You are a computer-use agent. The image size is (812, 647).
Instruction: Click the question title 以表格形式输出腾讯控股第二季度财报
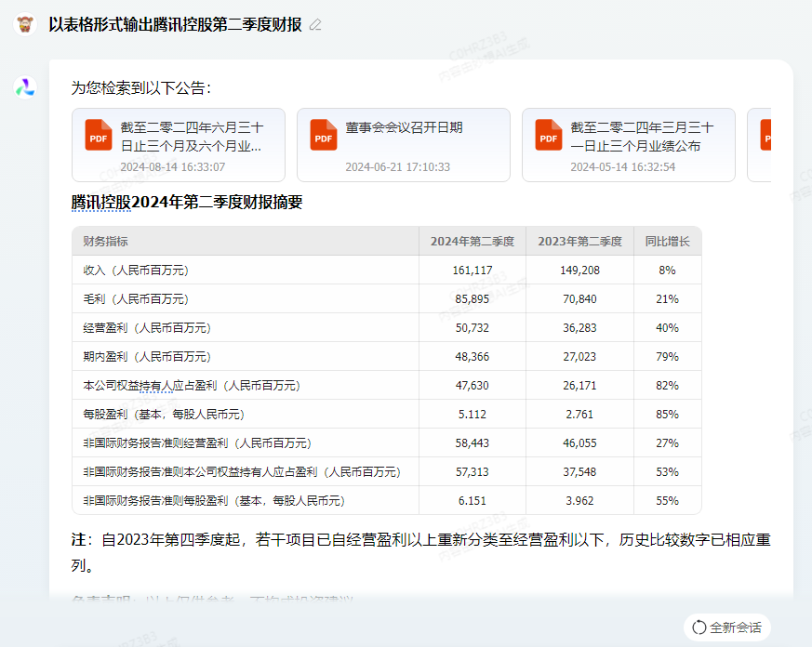pos(175,24)
